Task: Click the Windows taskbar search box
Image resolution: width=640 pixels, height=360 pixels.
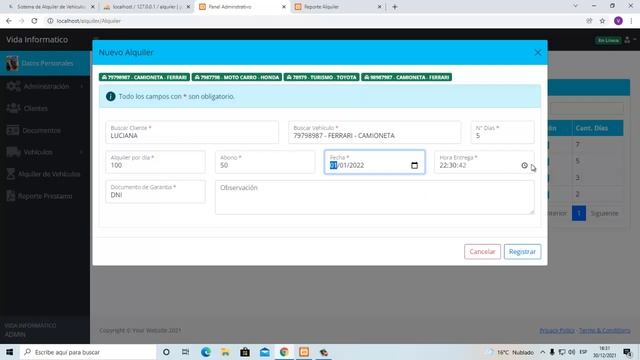Action: (x=88, y=352)
